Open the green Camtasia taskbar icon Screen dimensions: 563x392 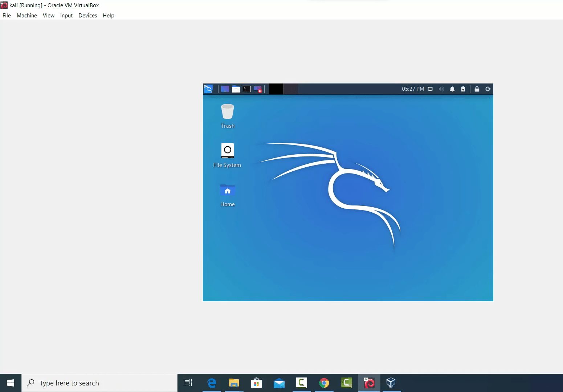coord(347,383)
